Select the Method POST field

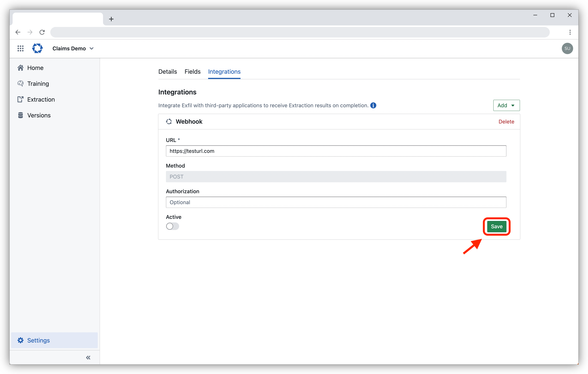click(x=336, y=176)
